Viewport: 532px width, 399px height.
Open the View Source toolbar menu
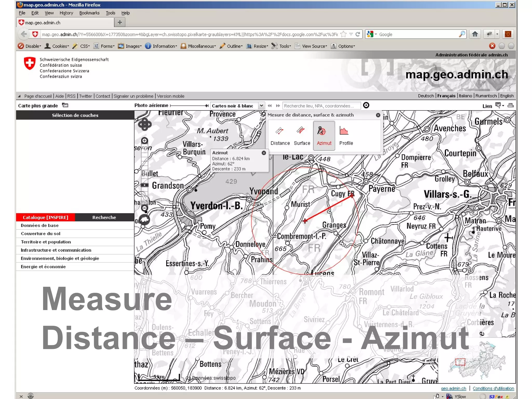pos(311,46)
